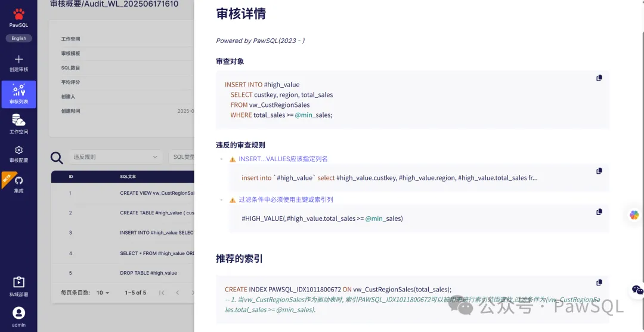The image size is (644, 332).
Task: Select 审核列表 in the sidebar
Action: pos(18,94)
